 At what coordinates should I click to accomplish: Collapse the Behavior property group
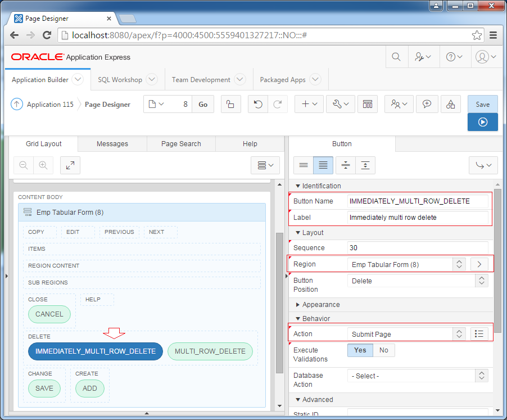[298, 319]
